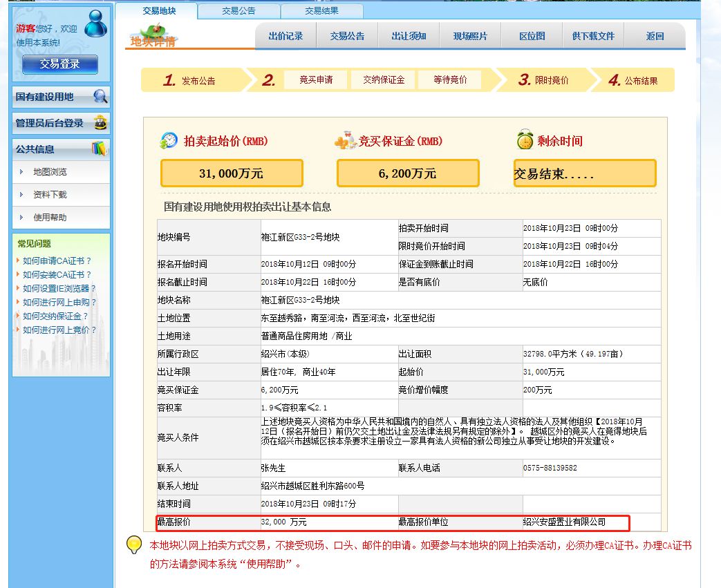Switch to the 交易公告 tab
Viewport: 721px width, 588px height.
pos(238,11)
